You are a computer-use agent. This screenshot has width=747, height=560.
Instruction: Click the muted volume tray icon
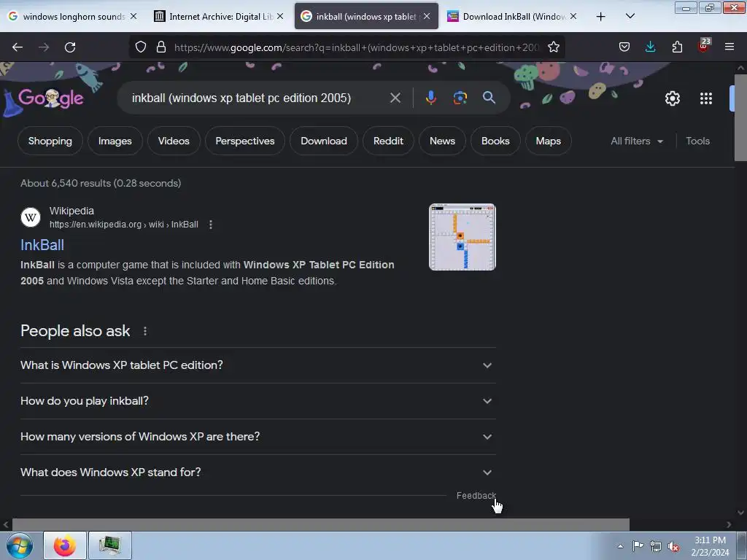tap(673, 546)
